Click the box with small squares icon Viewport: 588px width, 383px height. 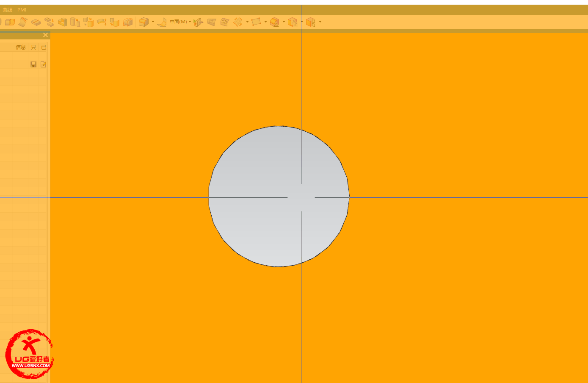tap(311, 22)
